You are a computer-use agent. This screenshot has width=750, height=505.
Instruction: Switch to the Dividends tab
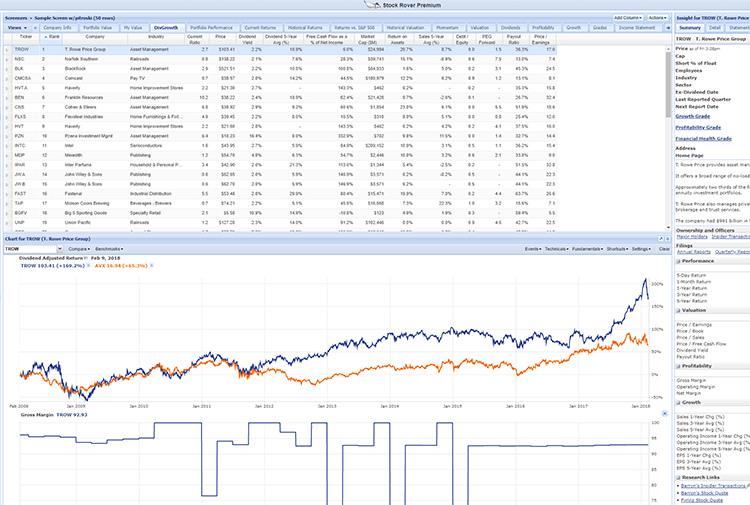[510, 28]
